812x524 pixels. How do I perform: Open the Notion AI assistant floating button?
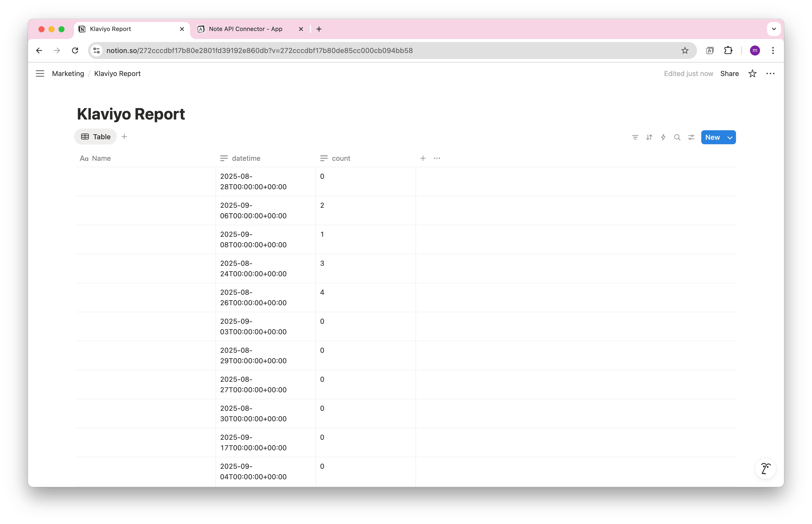click(x=765, y=468)
